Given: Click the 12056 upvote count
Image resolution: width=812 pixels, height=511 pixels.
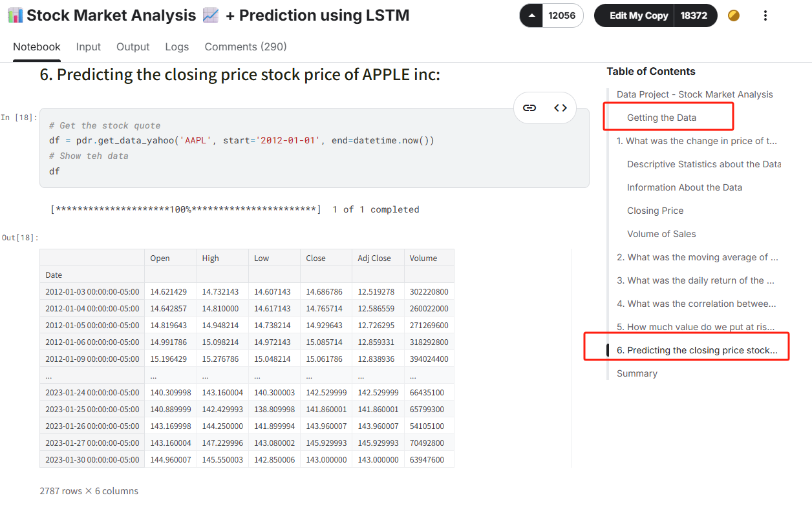Looking at the screenshot, I should [x=562, y=16].
